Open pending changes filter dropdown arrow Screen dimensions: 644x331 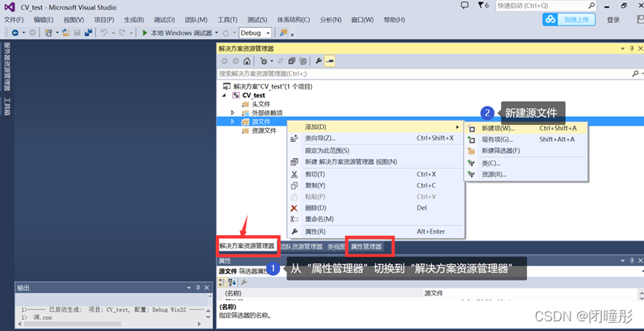point(272,61)
